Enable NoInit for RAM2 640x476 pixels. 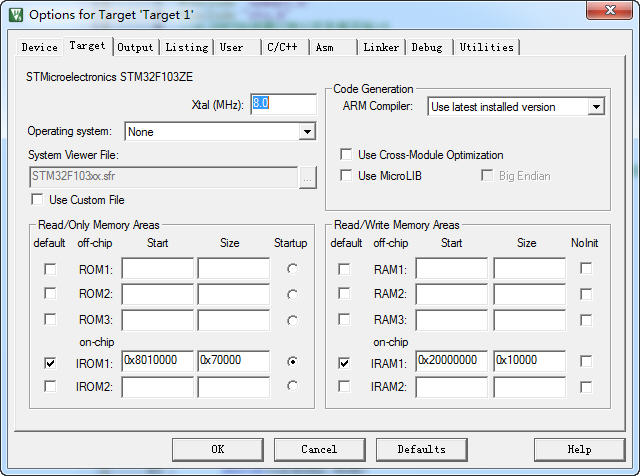click(x=586, y=294)
